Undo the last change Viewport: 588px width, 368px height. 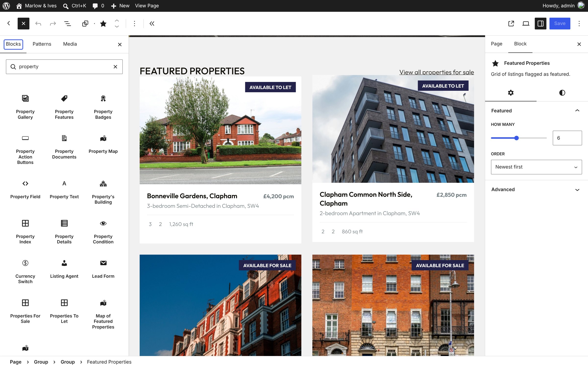pyautogui.click(x=38, y=24)
